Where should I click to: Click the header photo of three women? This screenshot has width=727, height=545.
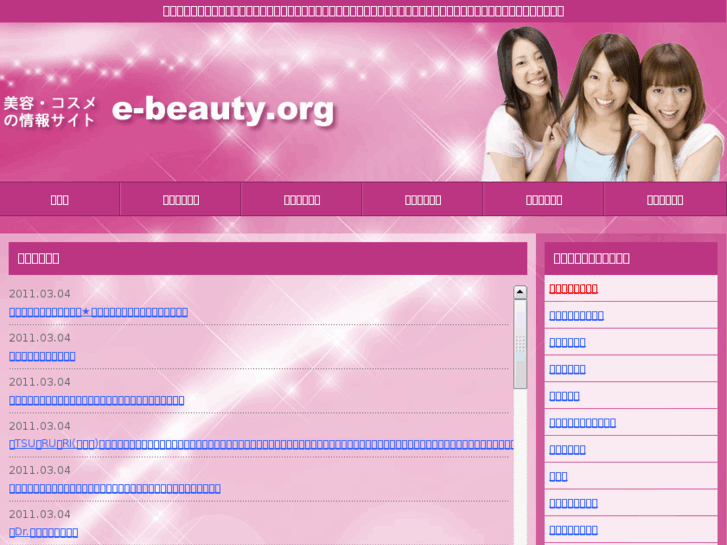tap(603, 103)
